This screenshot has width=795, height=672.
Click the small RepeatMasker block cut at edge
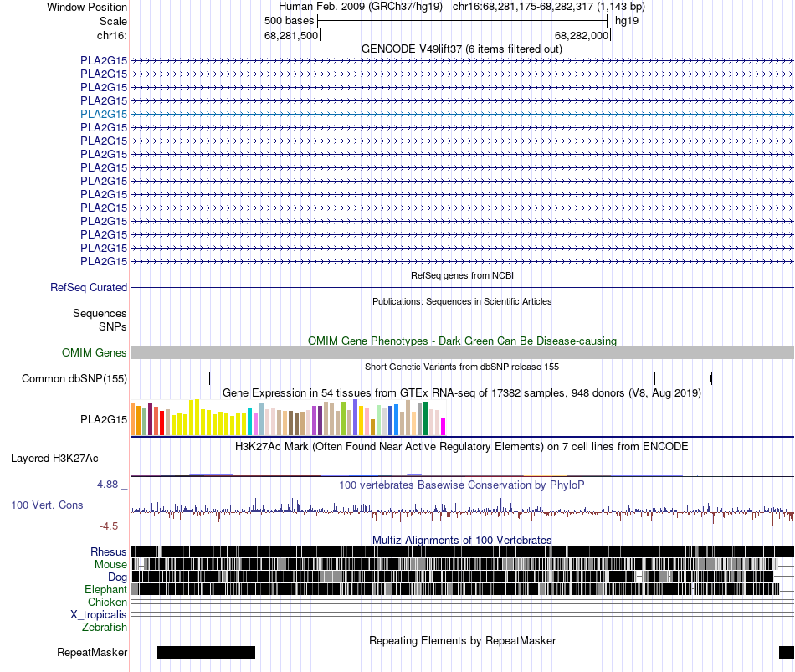(x=787, y=652)
